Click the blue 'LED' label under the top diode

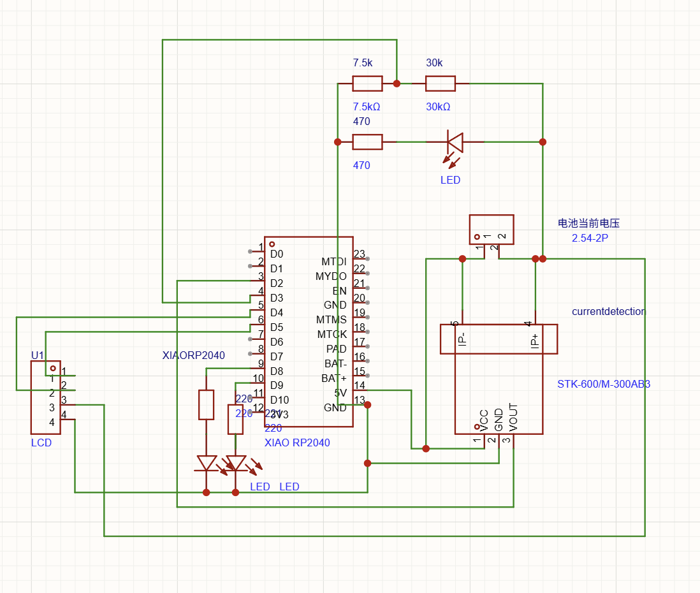tap(450, 180)
